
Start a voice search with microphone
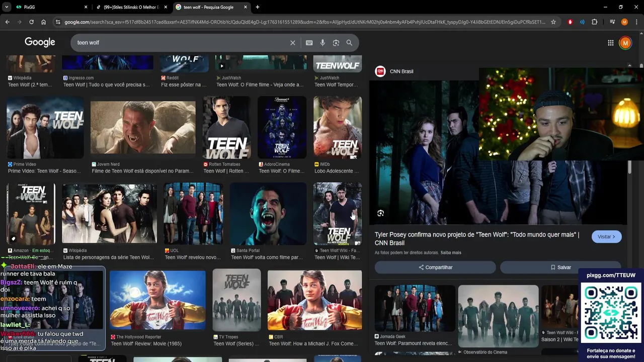323,43
